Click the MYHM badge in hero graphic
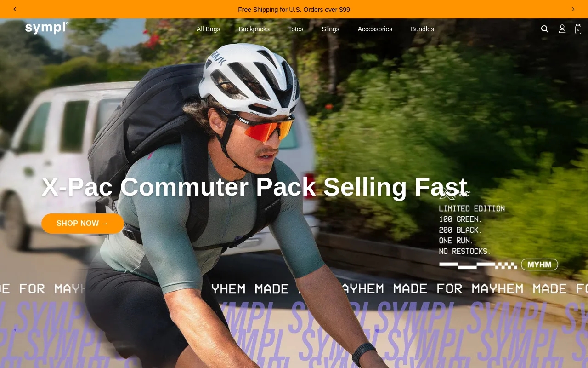 tap(539, 264)
